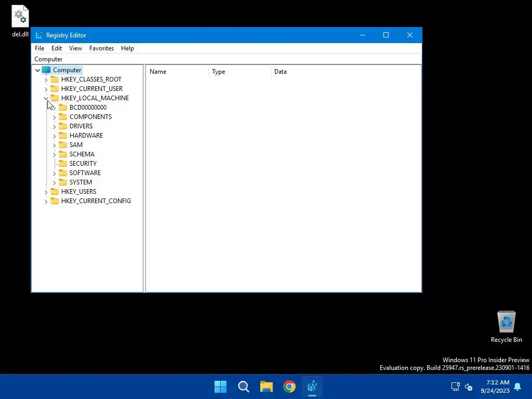Click the HARDWARE folder icon
The image size is (532, 399).
(63, 136)
